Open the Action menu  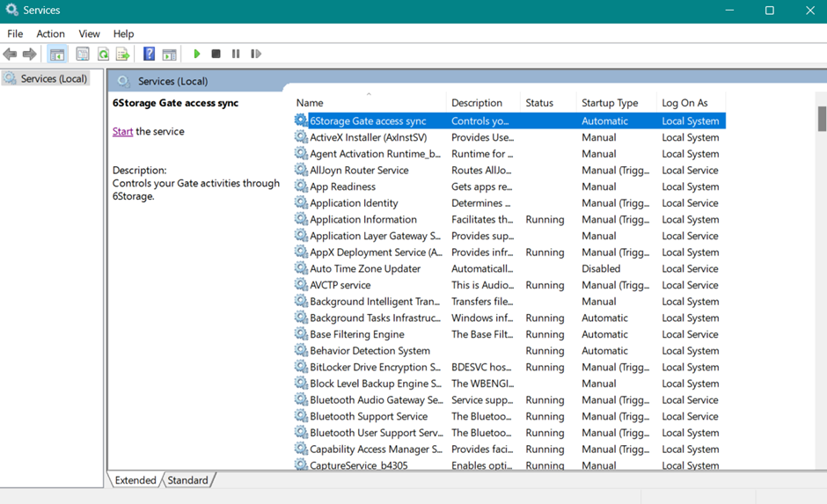51,33
